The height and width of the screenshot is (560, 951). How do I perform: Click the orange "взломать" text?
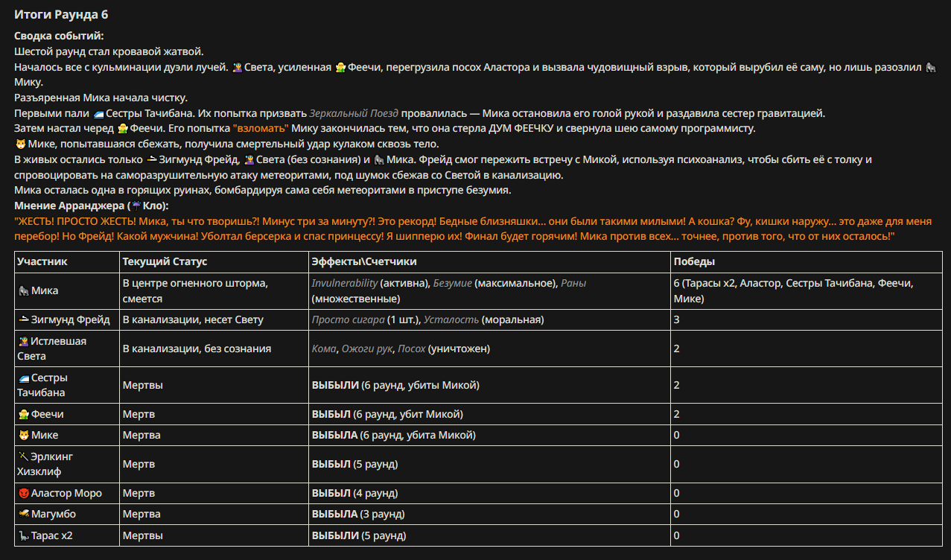tap(261, 128)
